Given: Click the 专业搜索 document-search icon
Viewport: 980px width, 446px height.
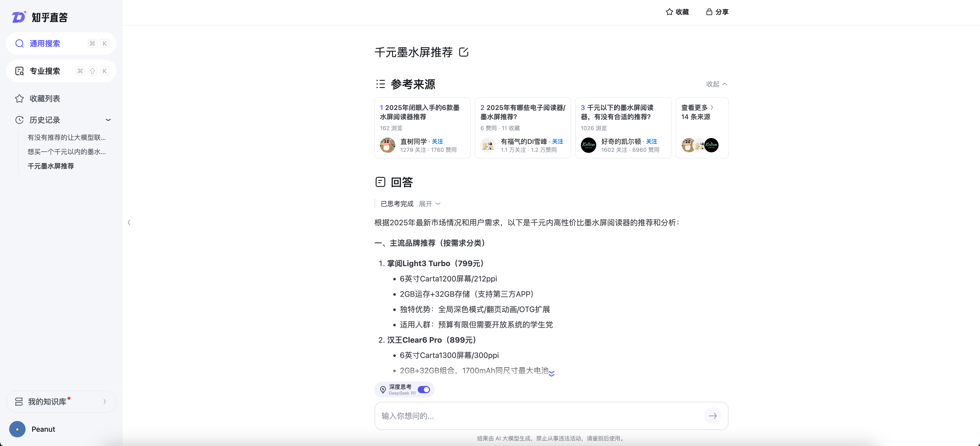Looking at the screenshot, I should coord(19,71).
